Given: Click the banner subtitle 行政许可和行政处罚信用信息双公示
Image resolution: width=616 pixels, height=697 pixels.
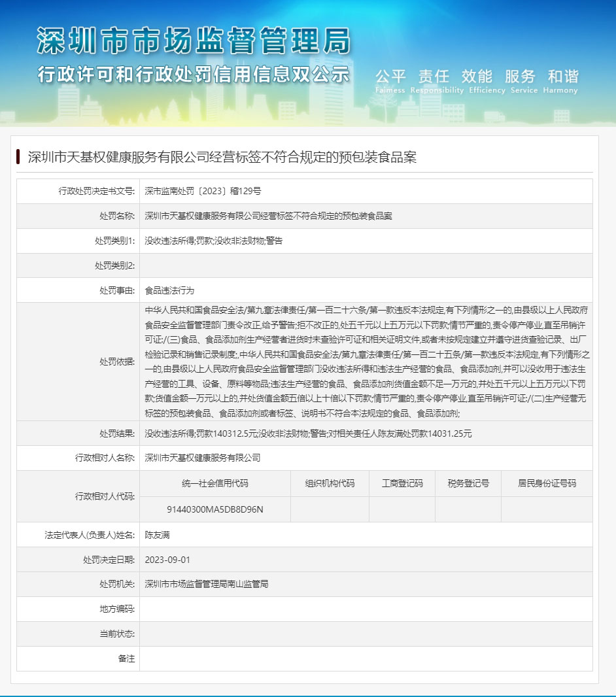Looking at the screenshot, I should pyautogui.click(x=194, y=75).
